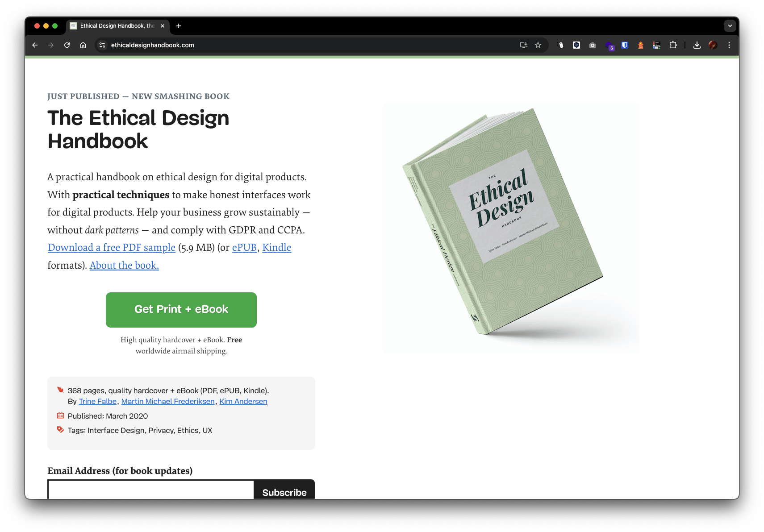Click the bird icon beside 368 pages
The height and width of the screenshot is (532, 764).
(x=60, y=390)
